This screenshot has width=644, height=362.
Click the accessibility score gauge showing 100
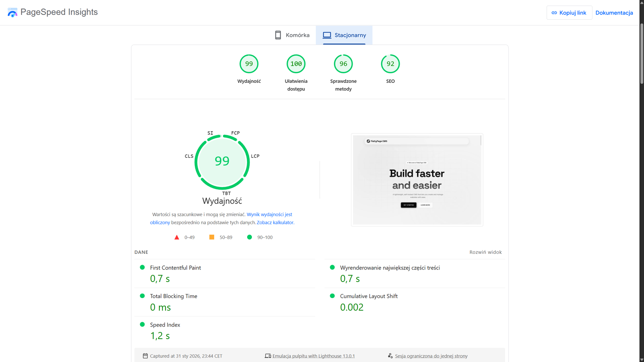point(296,64)
